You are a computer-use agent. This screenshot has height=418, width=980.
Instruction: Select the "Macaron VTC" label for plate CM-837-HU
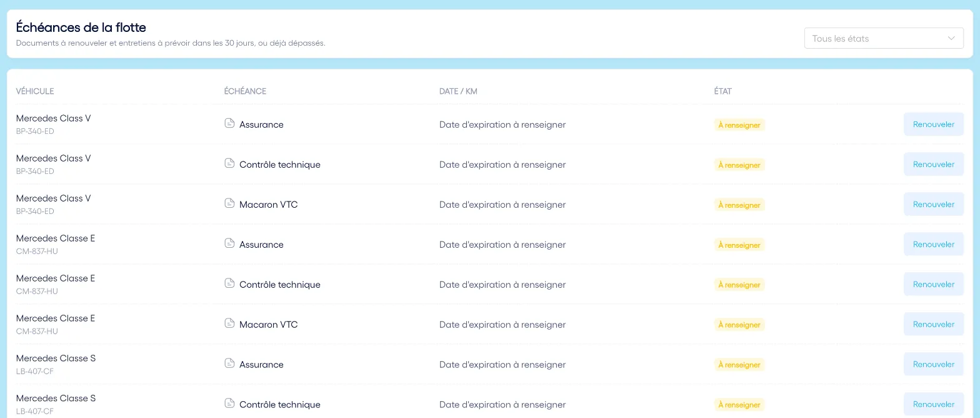[x=269, y=325]
